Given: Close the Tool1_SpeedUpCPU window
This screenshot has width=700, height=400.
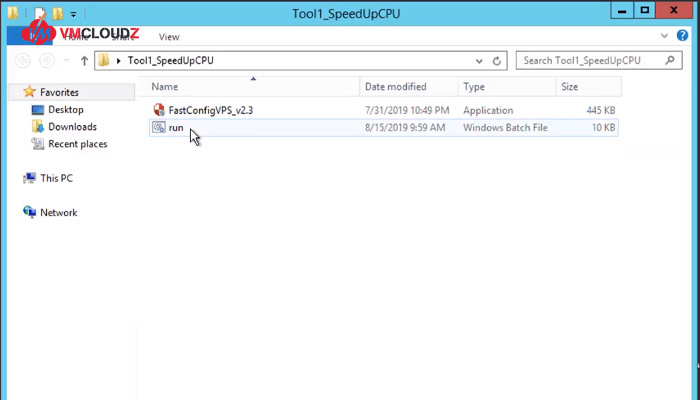Looking at the screenshot, I should 674,11.
